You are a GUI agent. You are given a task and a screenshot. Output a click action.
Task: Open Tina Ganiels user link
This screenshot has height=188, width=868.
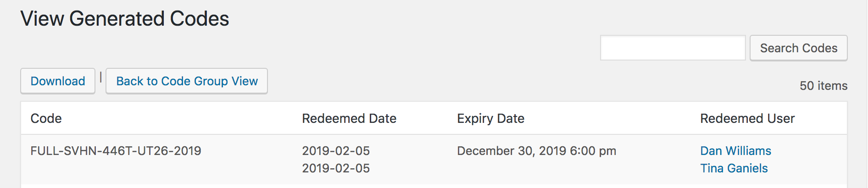pos(734,168)
